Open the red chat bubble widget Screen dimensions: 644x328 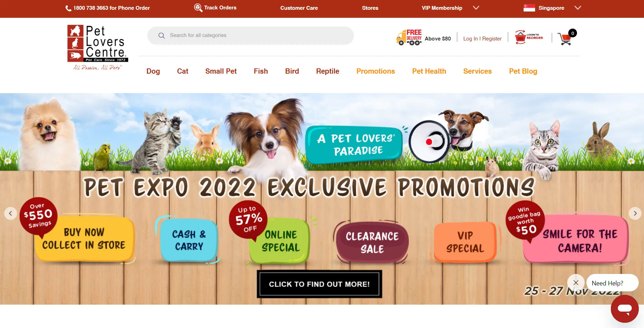click(624, 308)
